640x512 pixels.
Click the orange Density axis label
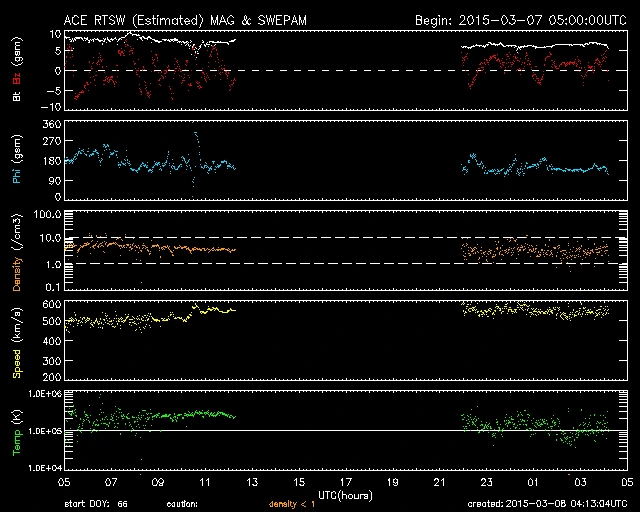tap(17, 252)
